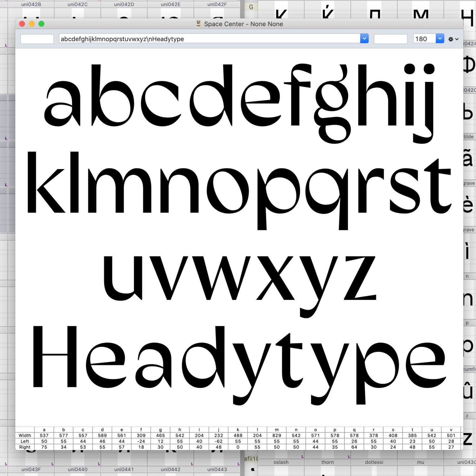Click Width value 501 for glyph v
The width and height of the screenshot is (476, 476).
pos(451,435)
